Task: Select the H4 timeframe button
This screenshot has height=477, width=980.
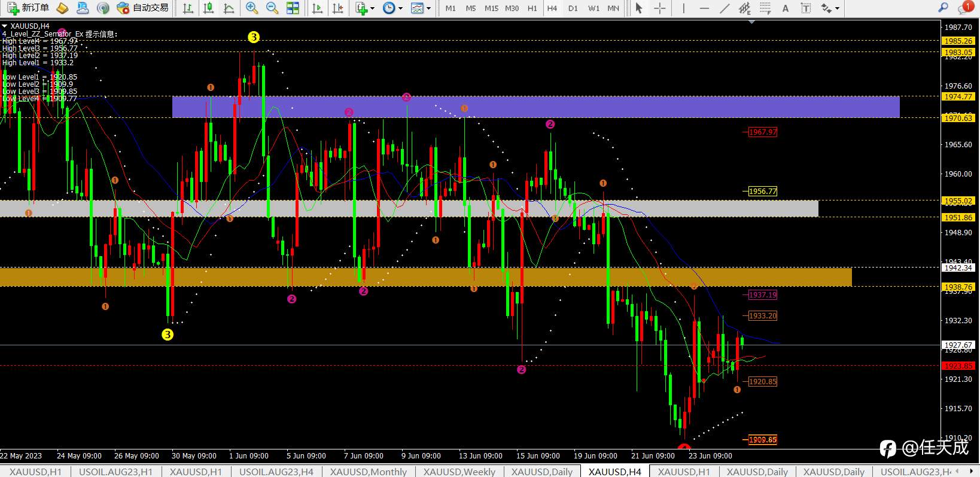Action: pos(552,8)
